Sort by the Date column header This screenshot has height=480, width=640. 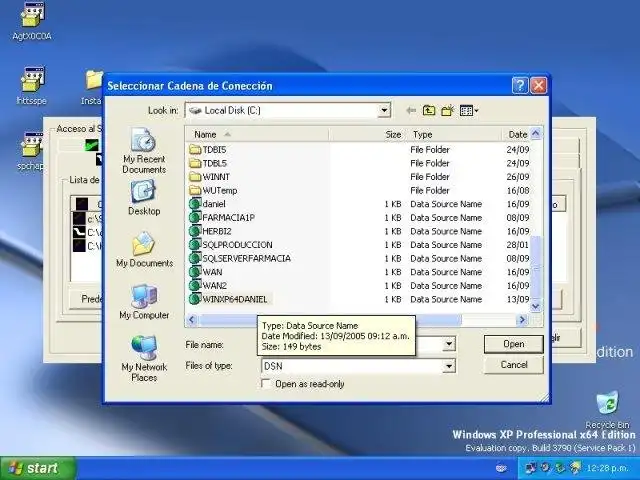(x=516, y=134)
